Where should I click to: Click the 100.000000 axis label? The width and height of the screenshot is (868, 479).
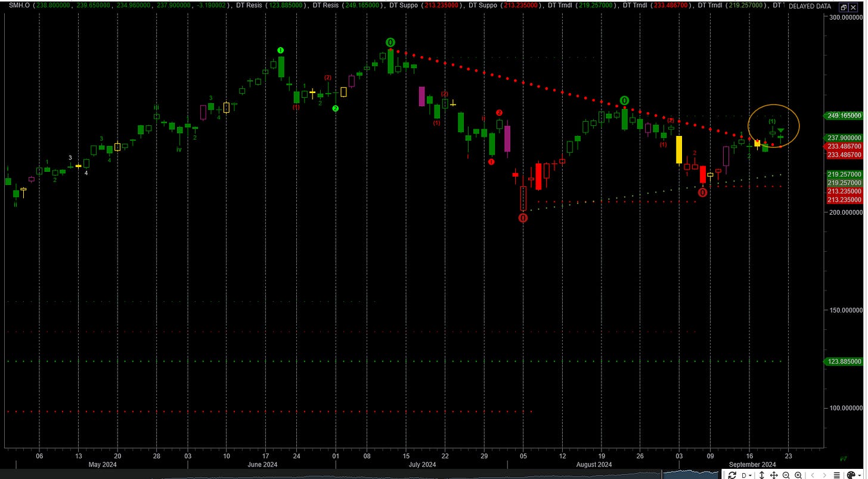(x=845, y=408)
